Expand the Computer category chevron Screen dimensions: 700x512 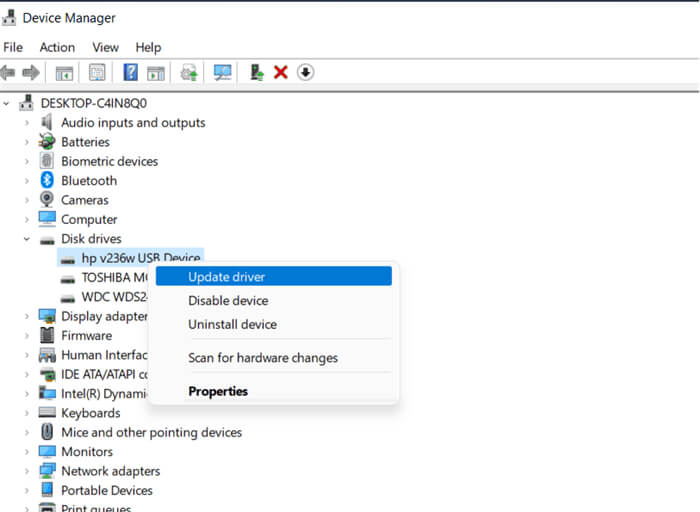27,220
